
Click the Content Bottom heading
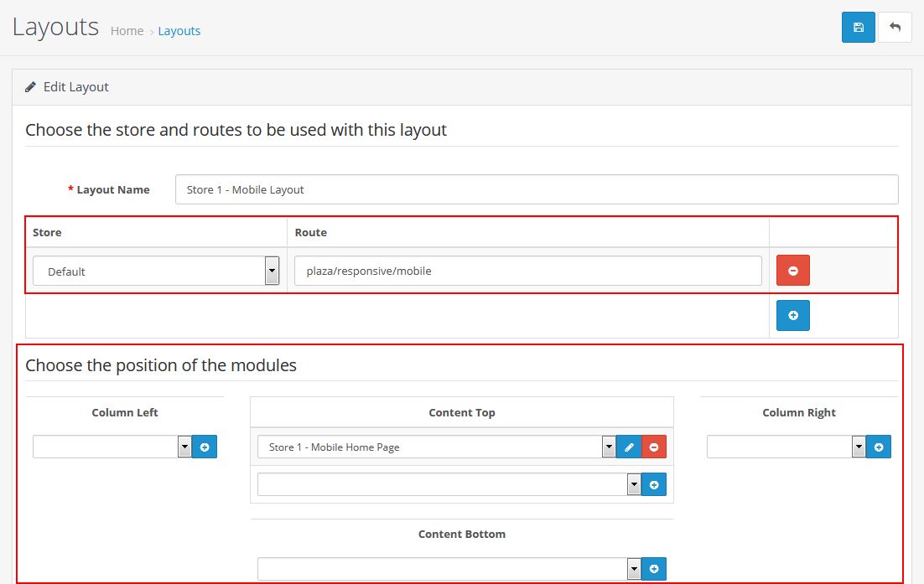[x=462, y=534]
